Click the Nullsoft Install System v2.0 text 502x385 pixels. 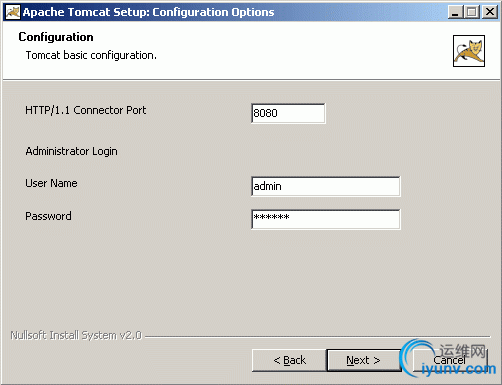click(x=76, y=335)
